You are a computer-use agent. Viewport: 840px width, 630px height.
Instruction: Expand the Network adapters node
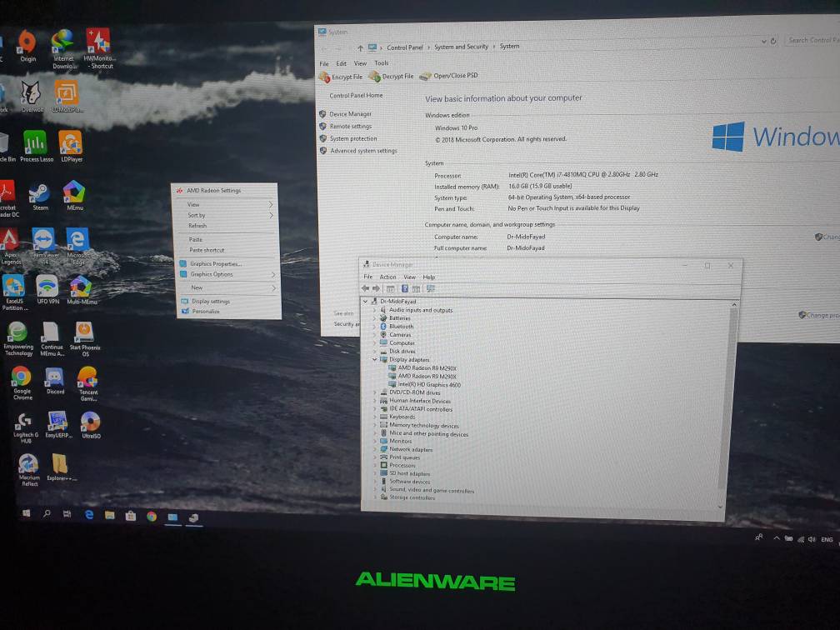[374, 449]
